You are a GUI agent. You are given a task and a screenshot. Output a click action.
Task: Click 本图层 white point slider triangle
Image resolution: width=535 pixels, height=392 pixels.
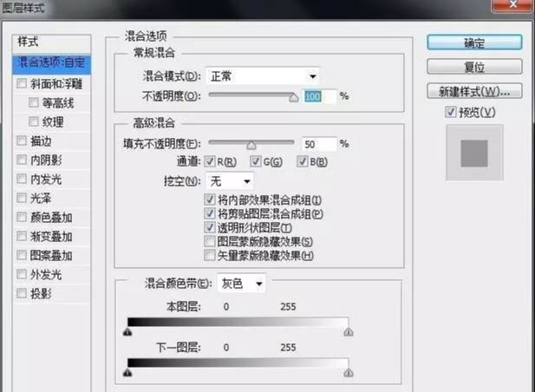point(349,331)
